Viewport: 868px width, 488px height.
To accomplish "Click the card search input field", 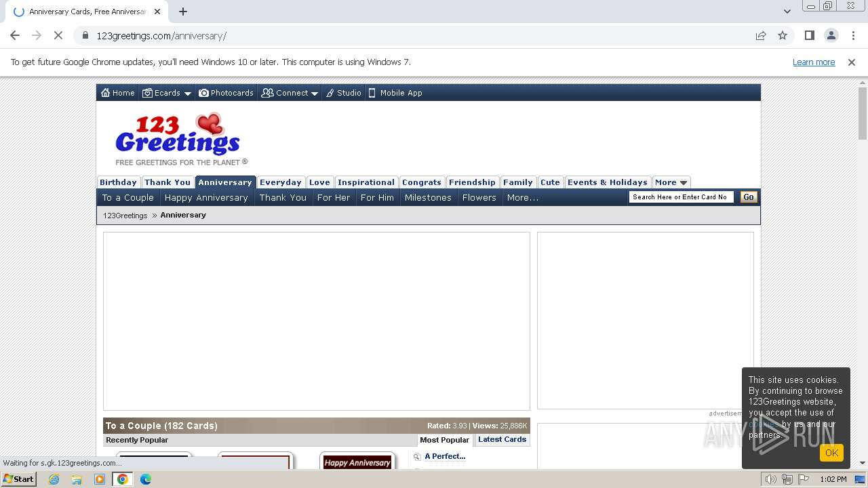I will pos(681,197).
